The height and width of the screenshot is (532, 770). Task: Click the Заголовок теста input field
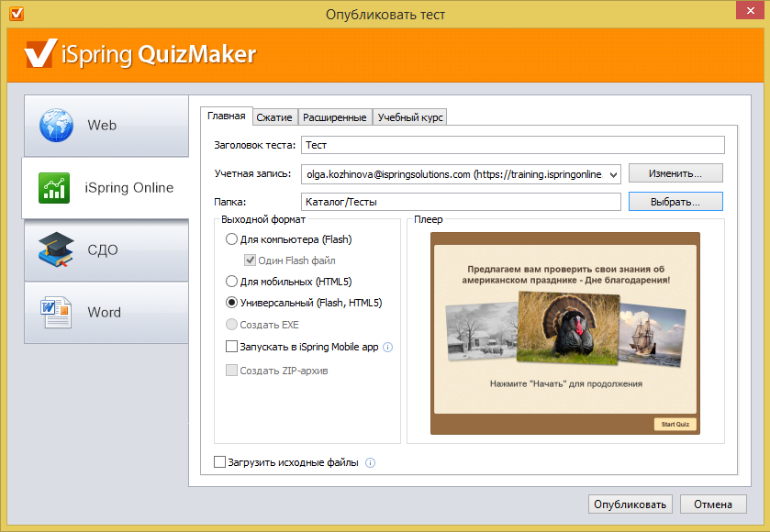(513, 145)
